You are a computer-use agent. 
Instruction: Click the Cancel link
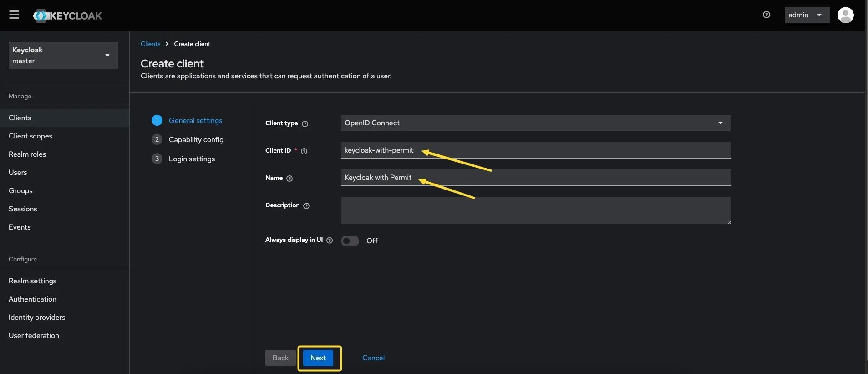(373, 358)
